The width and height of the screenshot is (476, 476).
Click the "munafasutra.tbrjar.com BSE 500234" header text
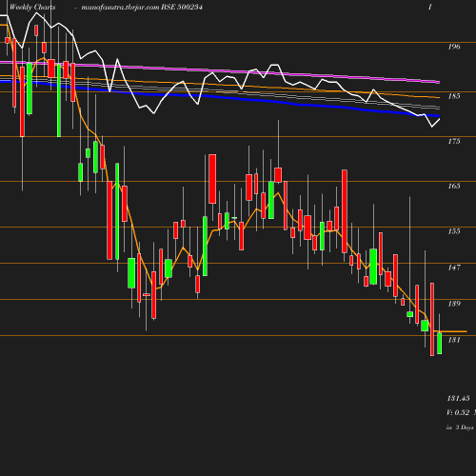pos(142,7)
